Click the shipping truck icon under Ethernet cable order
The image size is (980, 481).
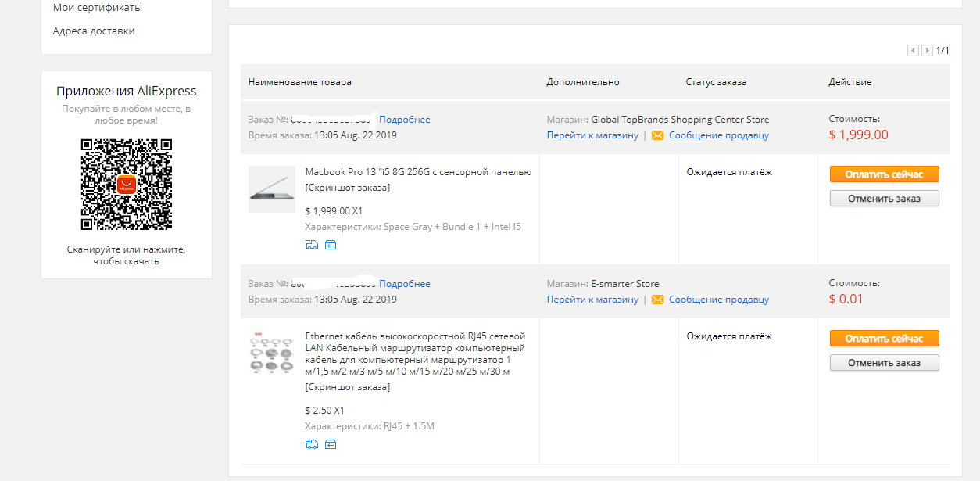coord(312,444)
